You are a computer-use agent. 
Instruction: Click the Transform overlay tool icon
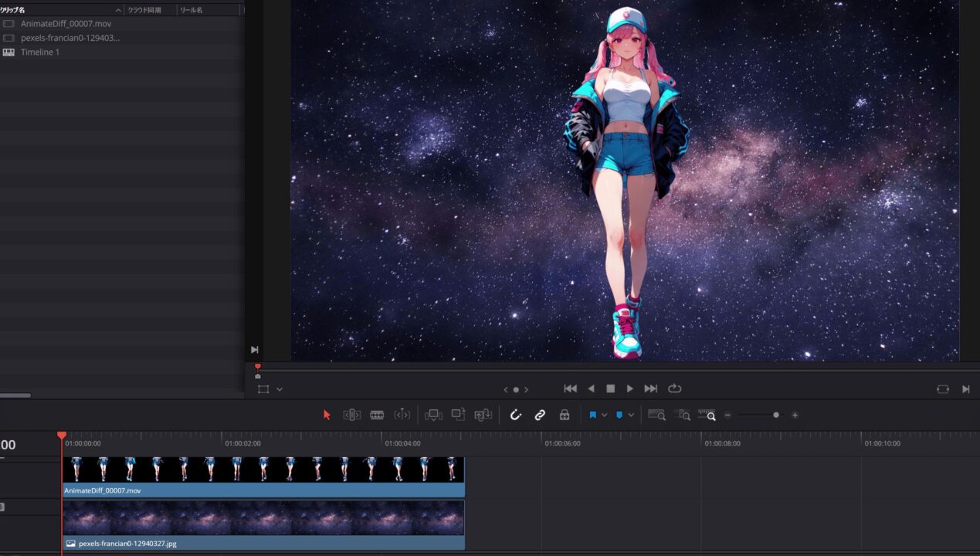point(263,389)
